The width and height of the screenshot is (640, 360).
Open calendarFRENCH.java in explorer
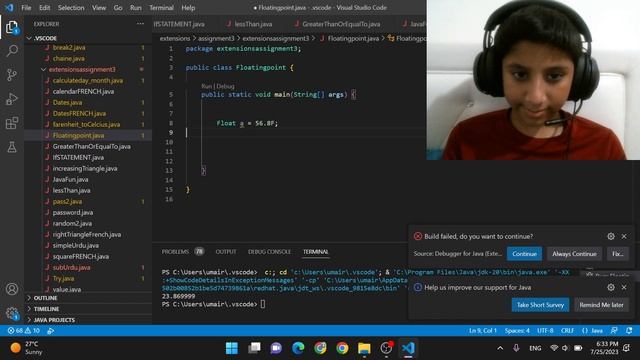click(x=83, y=91)
